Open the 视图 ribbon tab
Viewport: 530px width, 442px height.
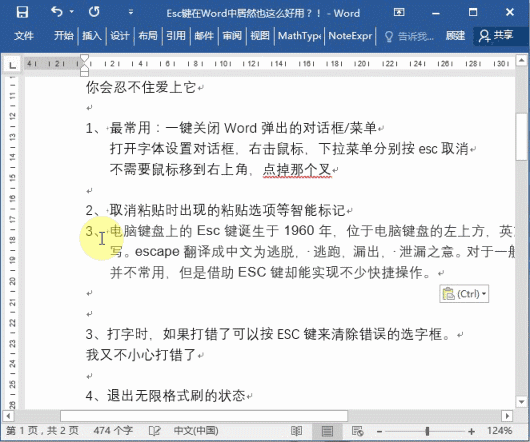260,35
